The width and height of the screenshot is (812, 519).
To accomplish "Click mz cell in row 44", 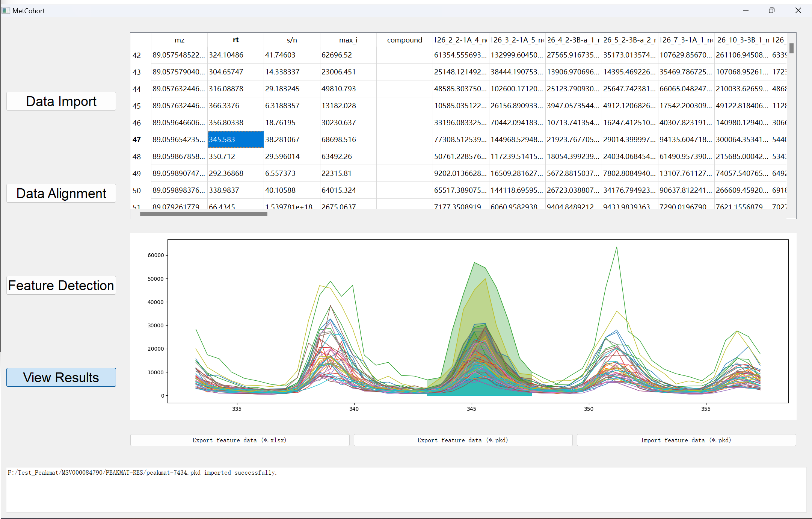I will pyautogui.click(x=179, y=89).
